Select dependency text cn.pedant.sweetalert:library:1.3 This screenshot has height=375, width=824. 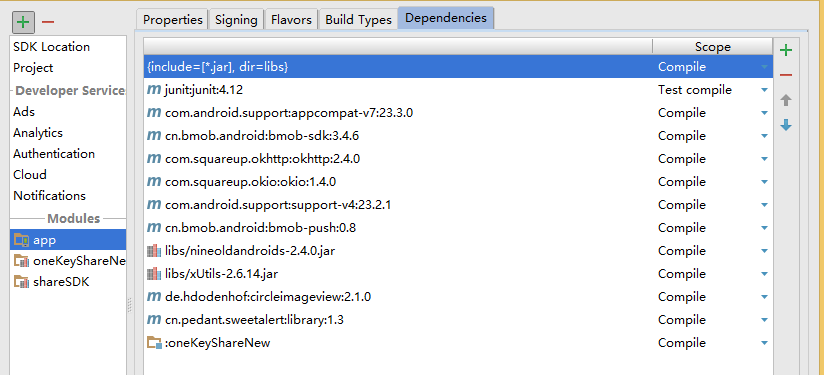pos(254,319)
